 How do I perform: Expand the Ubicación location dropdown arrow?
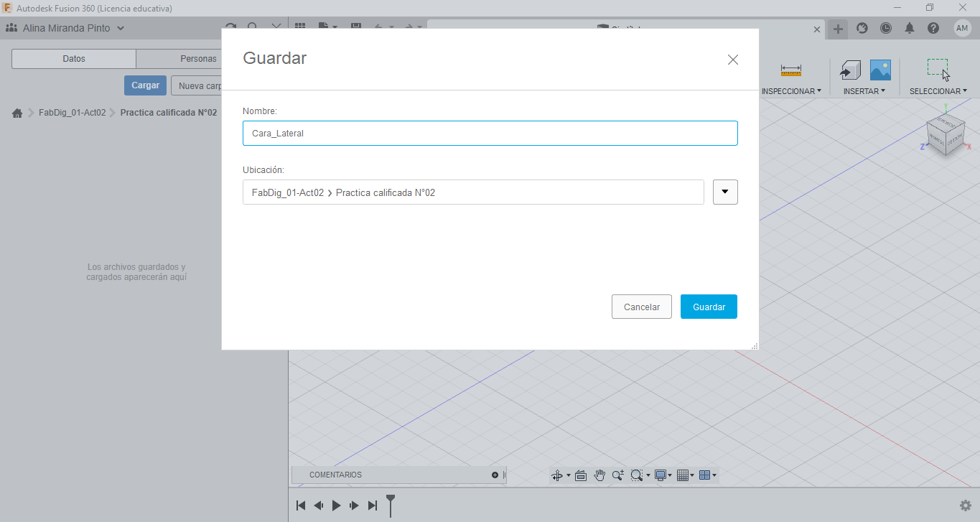[x=725, y=192]
